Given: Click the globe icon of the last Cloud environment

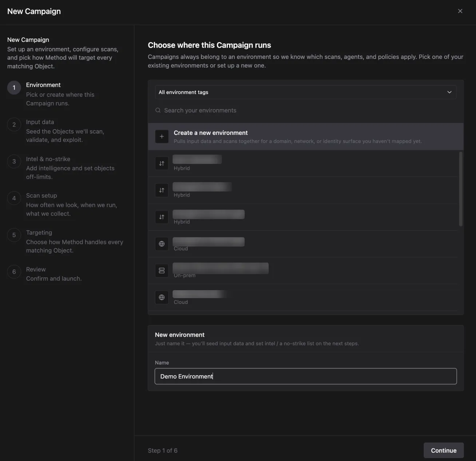Looking at the screenshot, I should [162, 297].
